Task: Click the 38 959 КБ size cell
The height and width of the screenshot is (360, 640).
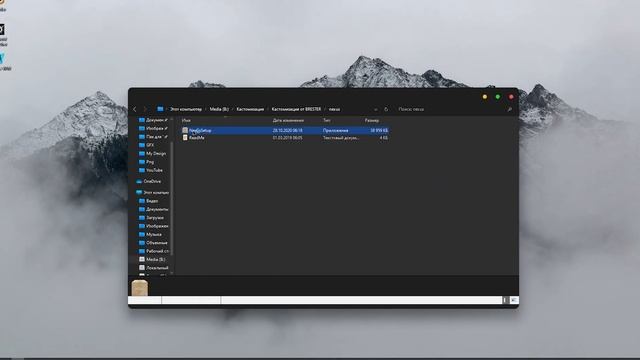Action: [x=379, y=130]
